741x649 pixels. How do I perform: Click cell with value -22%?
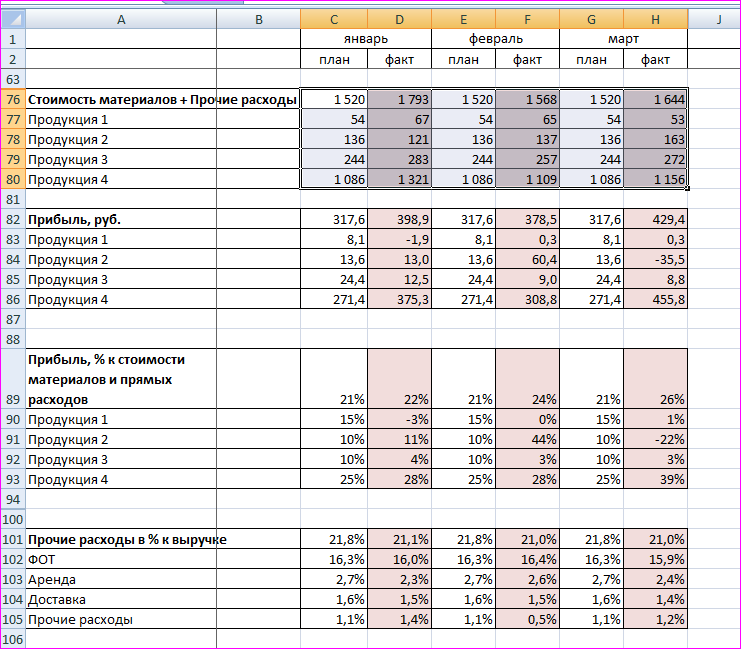pyautogui.click(x=655, y=439)
